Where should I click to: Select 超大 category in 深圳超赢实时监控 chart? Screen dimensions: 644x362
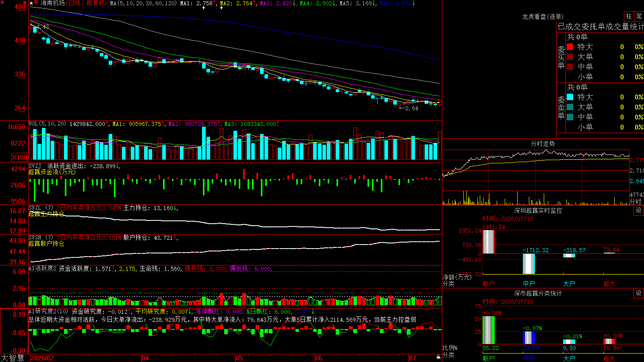click(609, 284)
